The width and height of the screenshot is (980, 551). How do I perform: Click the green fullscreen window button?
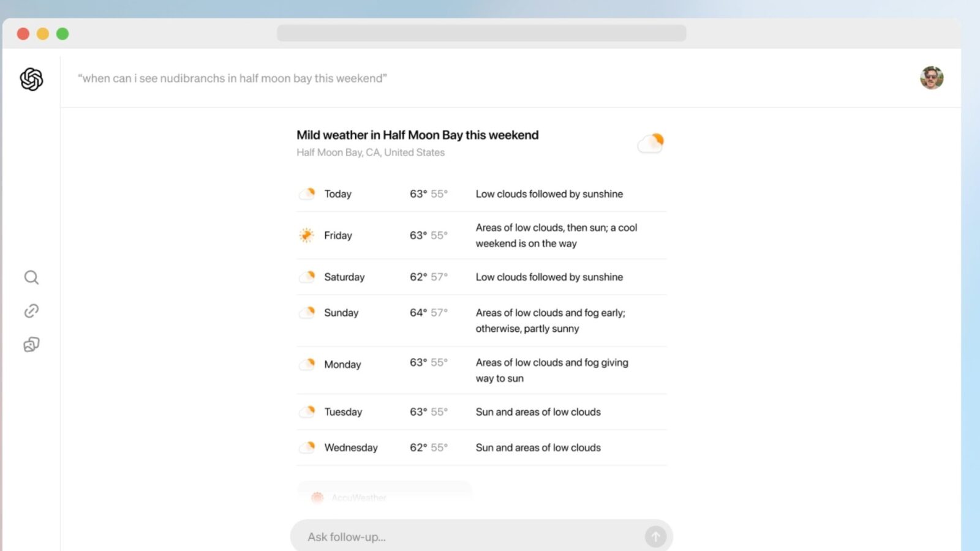tap(62, 34)
